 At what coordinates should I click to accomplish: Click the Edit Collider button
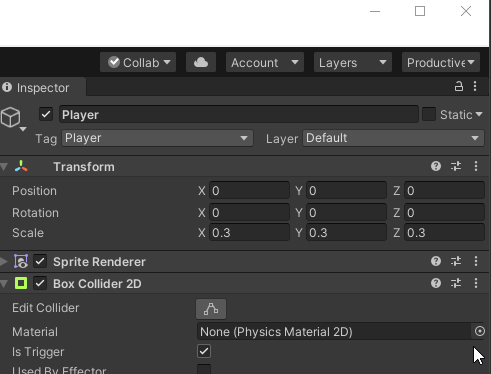(x=211, y=309)
